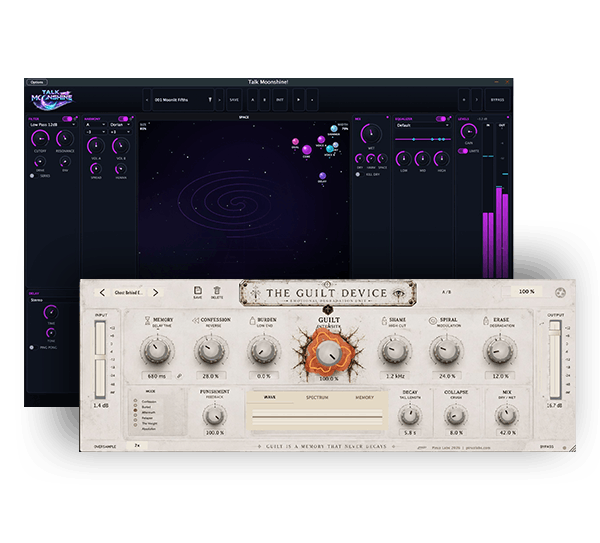The height and width of the screenshot is (543, 600).
Task: Open the Dorian scale dropdown
Action: 120,125
